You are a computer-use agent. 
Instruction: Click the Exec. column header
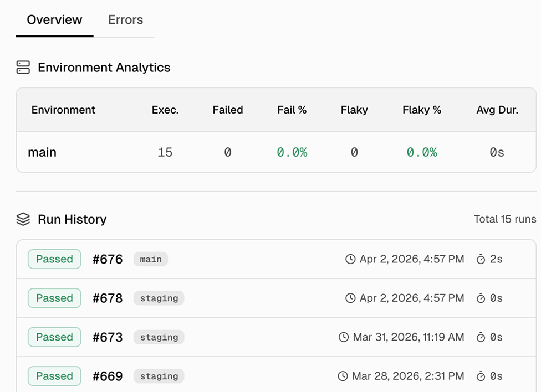pyautogui.click(x=165, y=110)
